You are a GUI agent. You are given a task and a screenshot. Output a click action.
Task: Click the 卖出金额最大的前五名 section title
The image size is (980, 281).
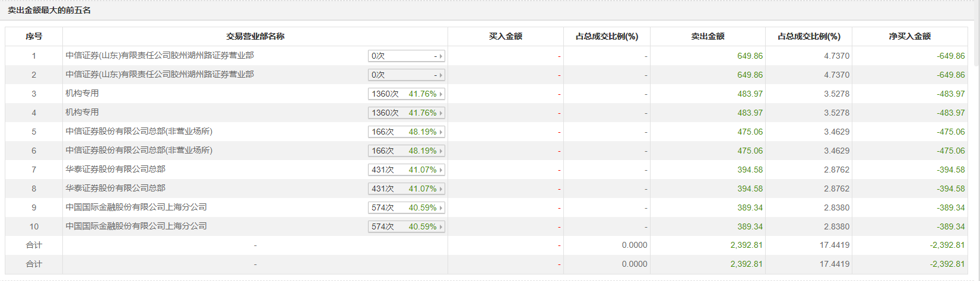(49, 11)
